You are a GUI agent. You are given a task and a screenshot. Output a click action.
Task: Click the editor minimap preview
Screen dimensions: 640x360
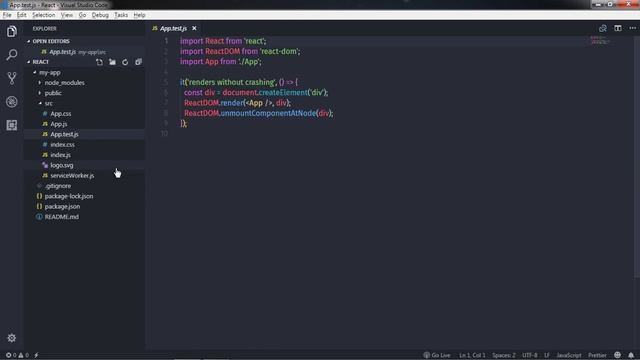point(600,40)
